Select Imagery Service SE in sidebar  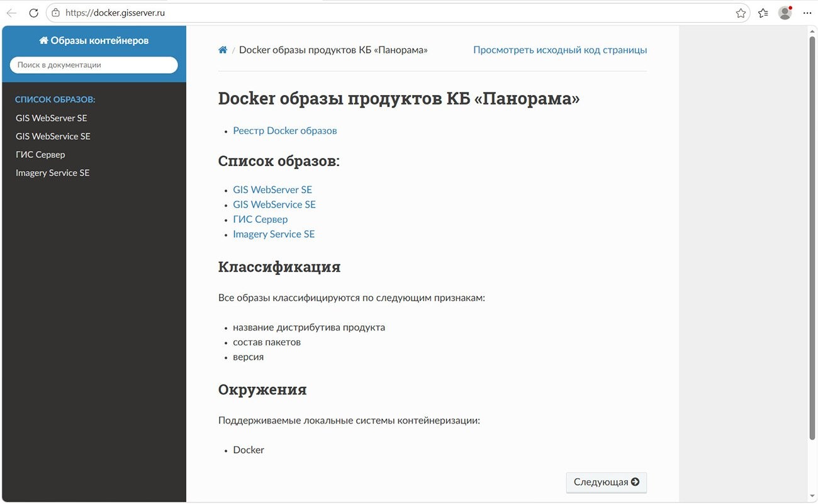(53, 172)
